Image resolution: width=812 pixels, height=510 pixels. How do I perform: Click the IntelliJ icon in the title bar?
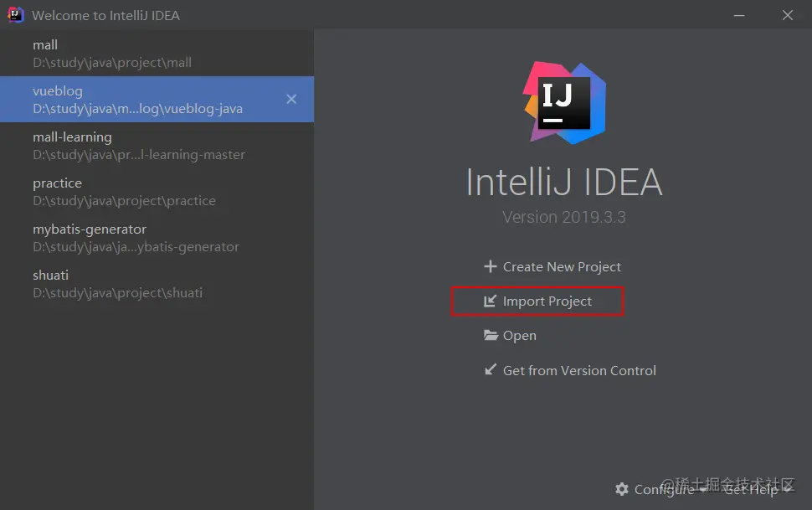[x=16, y=15]
